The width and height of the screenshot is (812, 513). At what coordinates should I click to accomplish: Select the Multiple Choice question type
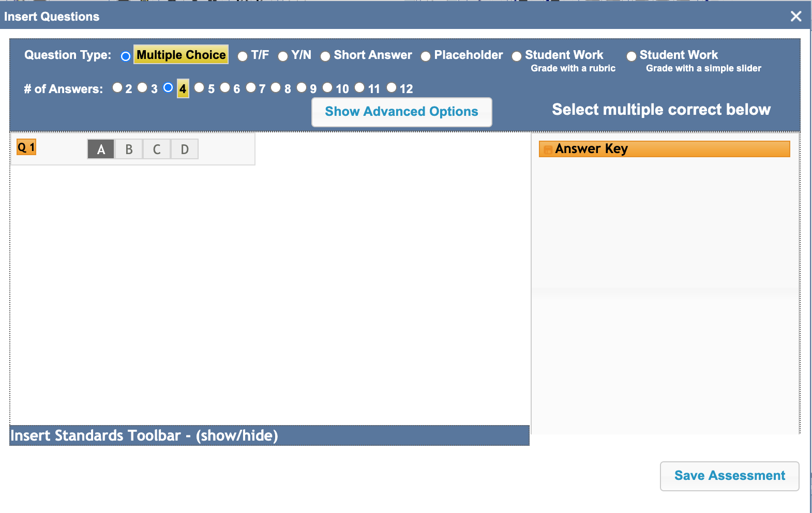click(126, 56)
